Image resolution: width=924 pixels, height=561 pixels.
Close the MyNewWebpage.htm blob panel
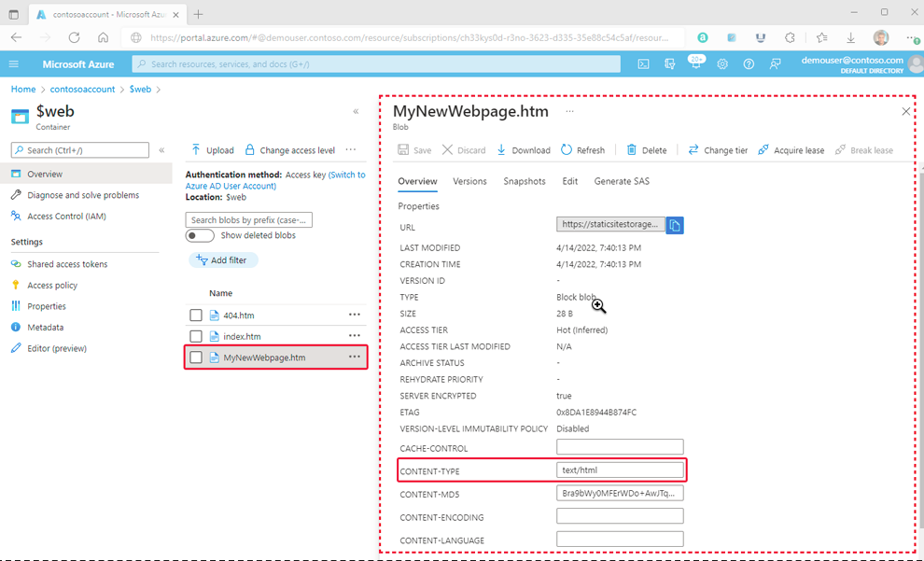pos(906,111)
